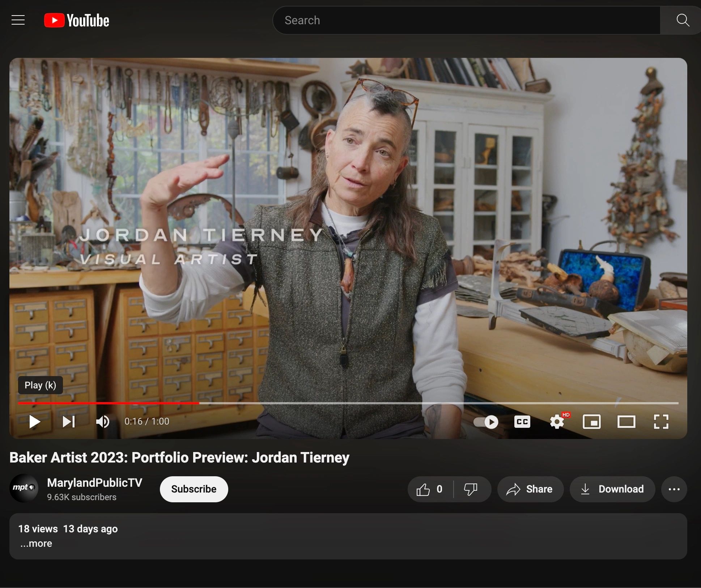Open the MarylandPublicTV channel name link
The image size is (701, 588).
point(94,483)
